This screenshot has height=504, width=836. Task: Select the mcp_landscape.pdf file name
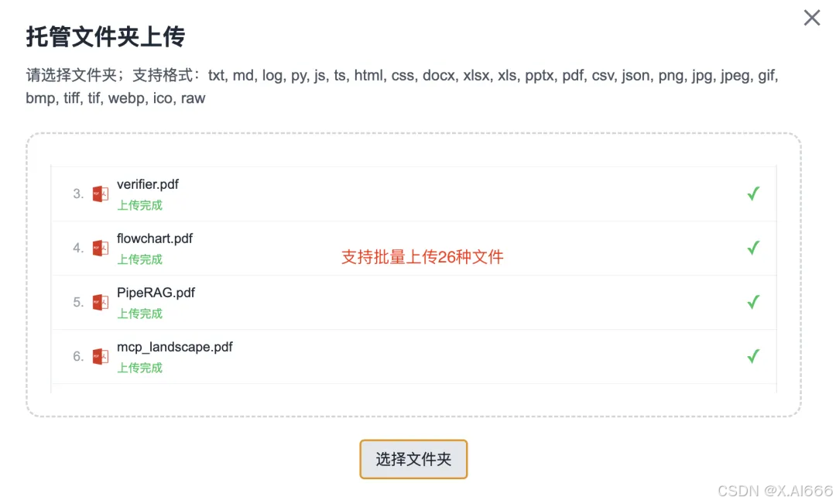(175, 347)
